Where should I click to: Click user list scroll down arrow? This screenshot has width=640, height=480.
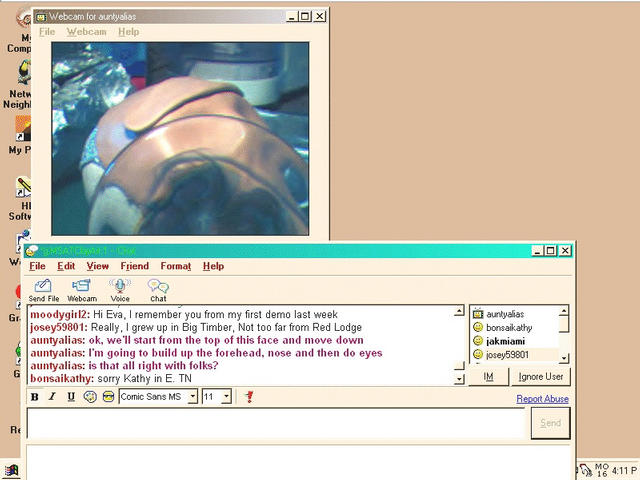click(x=564, y=358)
